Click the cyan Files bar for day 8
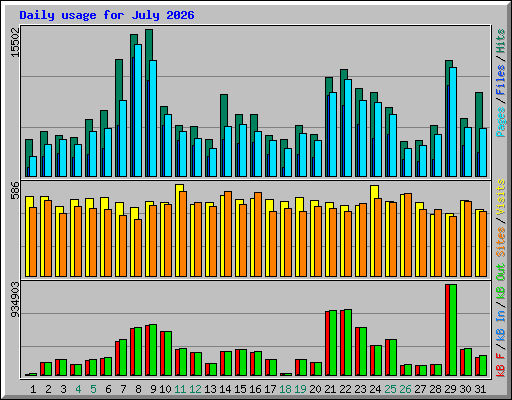 (x=138, y=110)
